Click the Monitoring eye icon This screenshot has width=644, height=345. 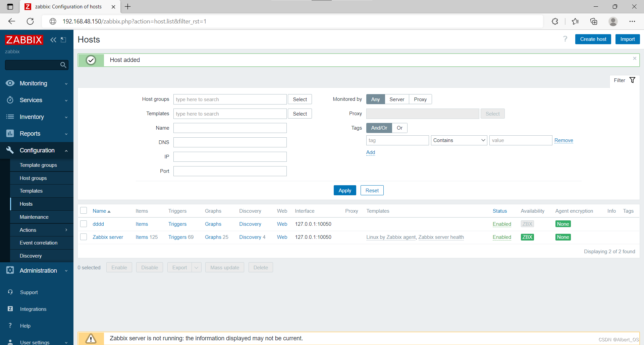(10, 83)
